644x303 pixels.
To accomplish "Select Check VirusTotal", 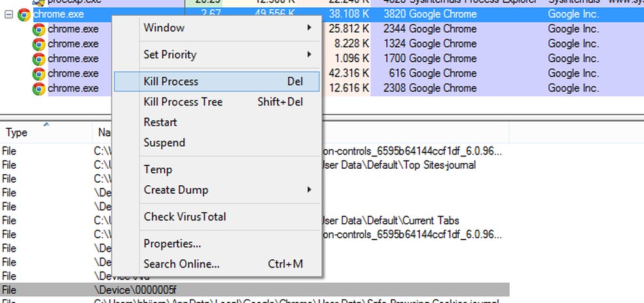I will click(217, 217).
